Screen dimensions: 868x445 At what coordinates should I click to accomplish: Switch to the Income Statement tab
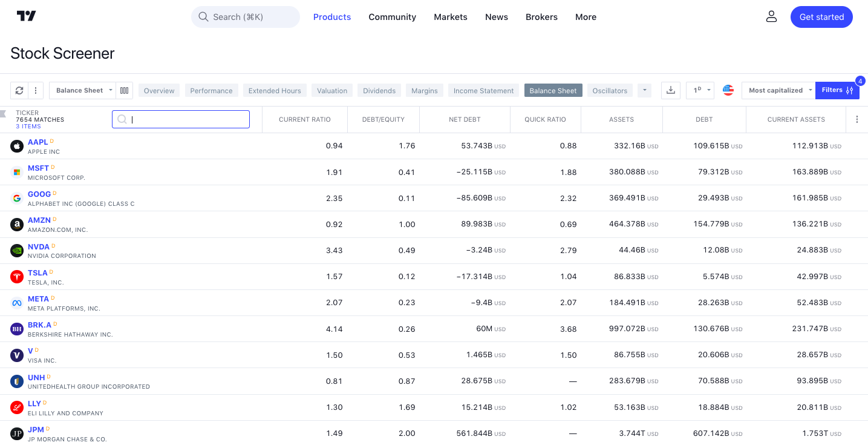coord(483,91)
